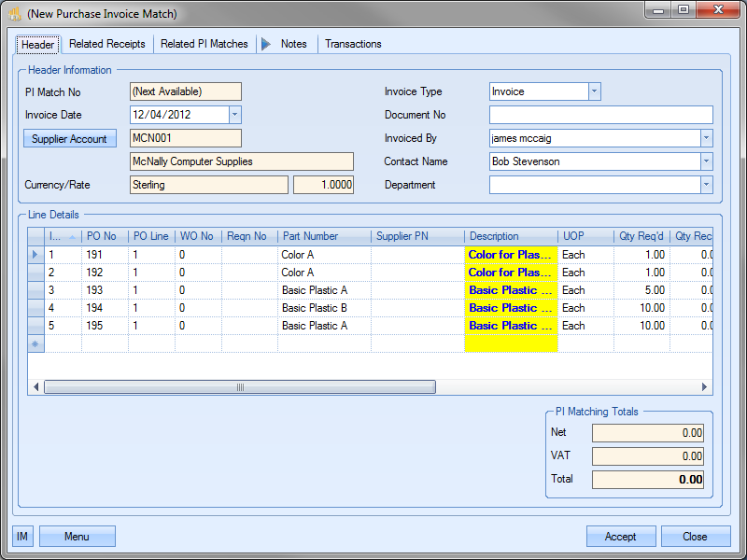Click the blue arrow icon before Notes

266,44
